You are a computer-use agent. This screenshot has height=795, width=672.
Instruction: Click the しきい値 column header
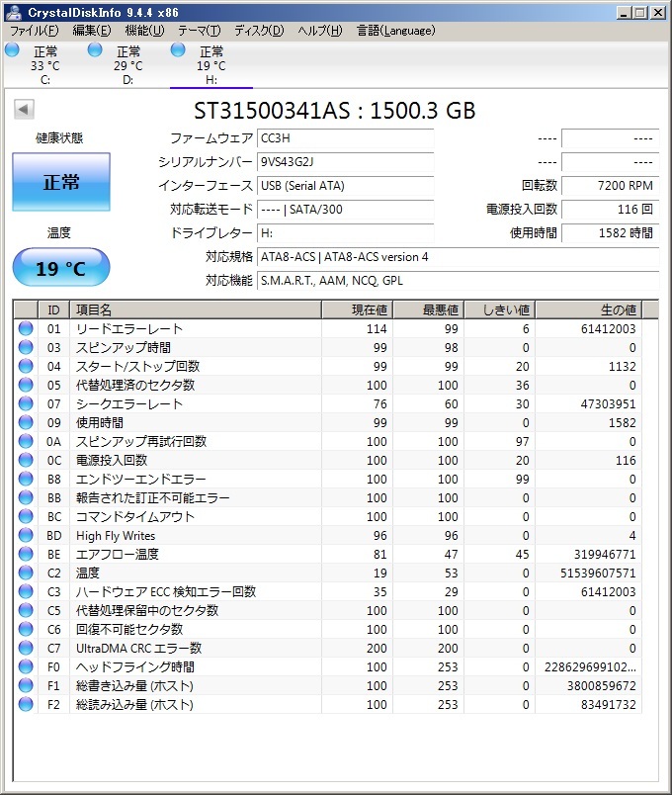coord(500,309)
